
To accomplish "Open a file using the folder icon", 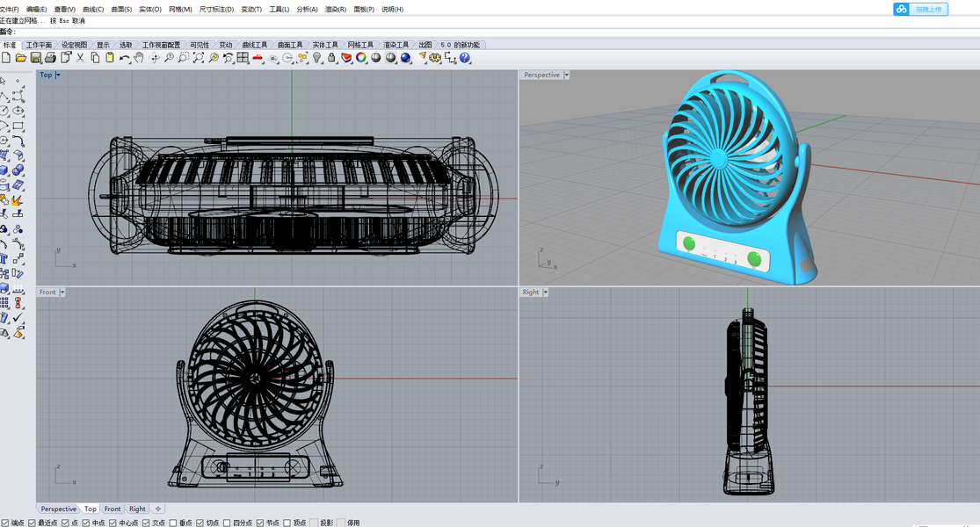I will point(20,57).
